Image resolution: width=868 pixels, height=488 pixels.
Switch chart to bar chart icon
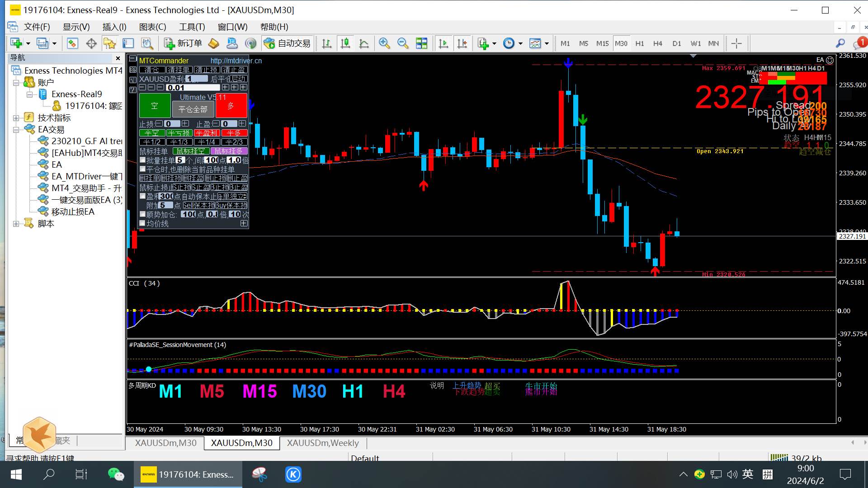tap(326, 43)
